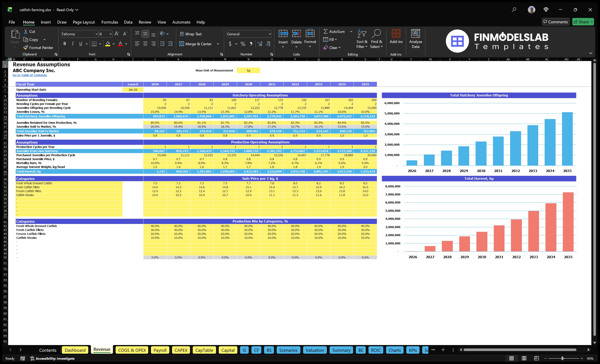Open the Fill Color dropdown arrow
Viewport: 600px width, 364px height.
(x=113, y=44)
